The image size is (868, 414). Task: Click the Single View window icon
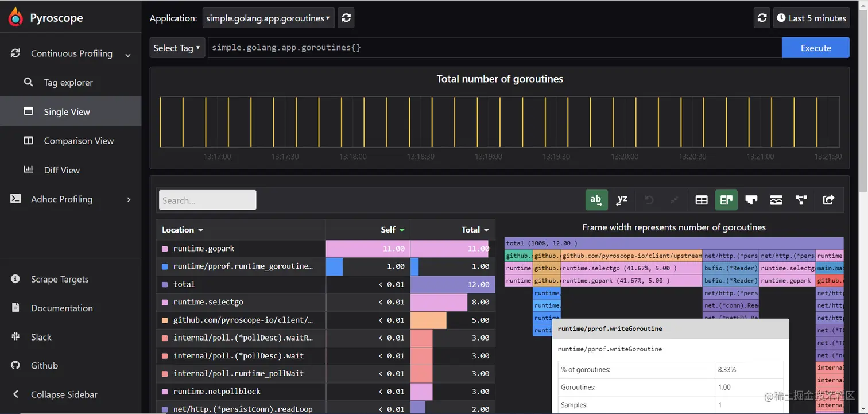[x=28, y=111]
